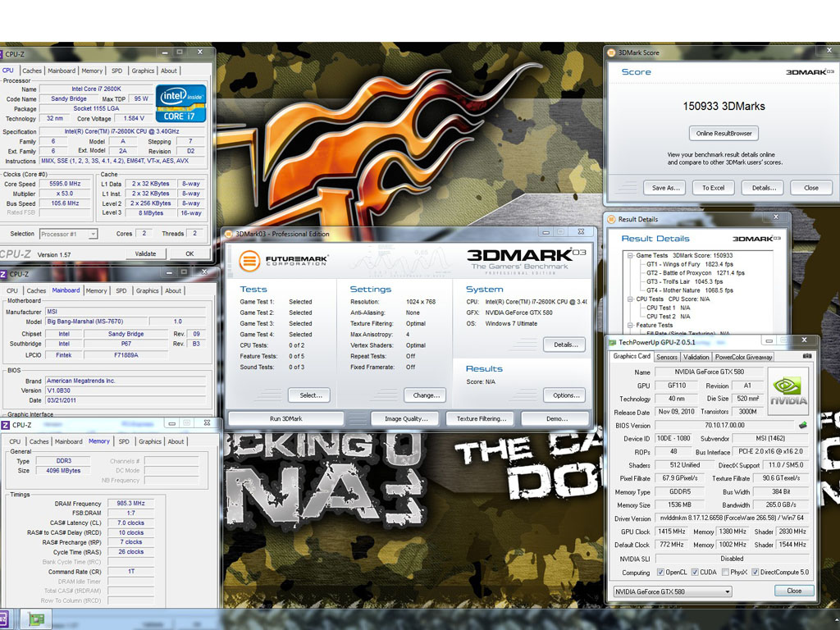This screenshot has width=840, height=630.
Task: Open the PowerColor Giveaway tab in GPU-Z
Action: tap(743, 357)
